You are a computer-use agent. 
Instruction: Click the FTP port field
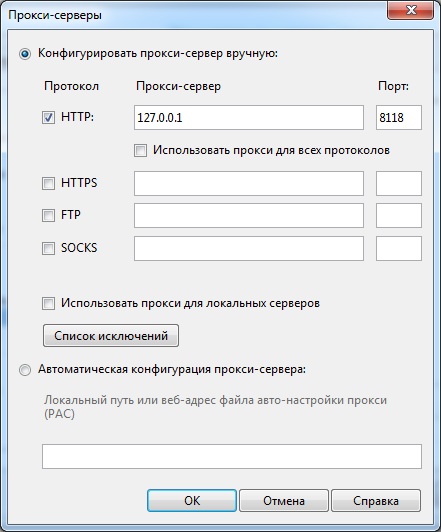click(399, 215)
